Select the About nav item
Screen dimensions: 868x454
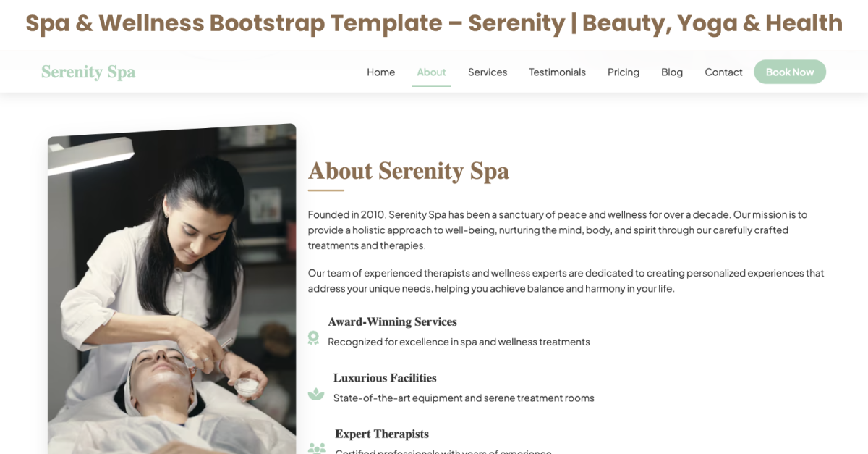pyautogui.click(x=431, y=72)
